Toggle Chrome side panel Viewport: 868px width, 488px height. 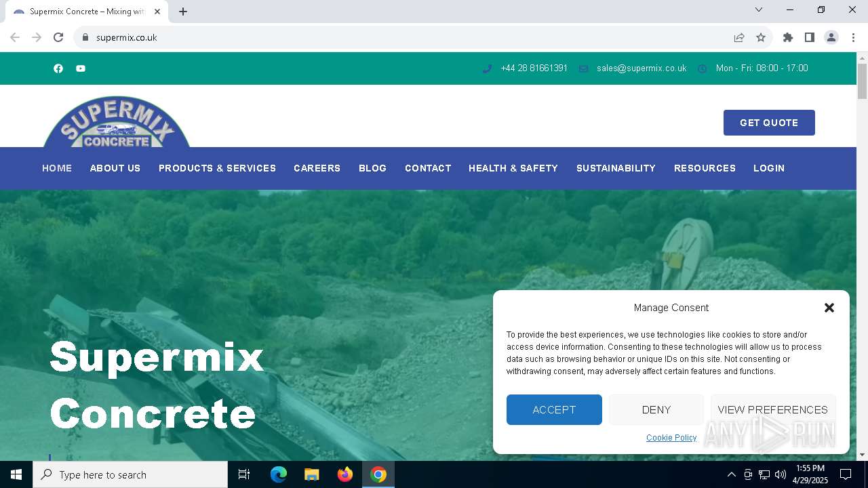point(810,37)
